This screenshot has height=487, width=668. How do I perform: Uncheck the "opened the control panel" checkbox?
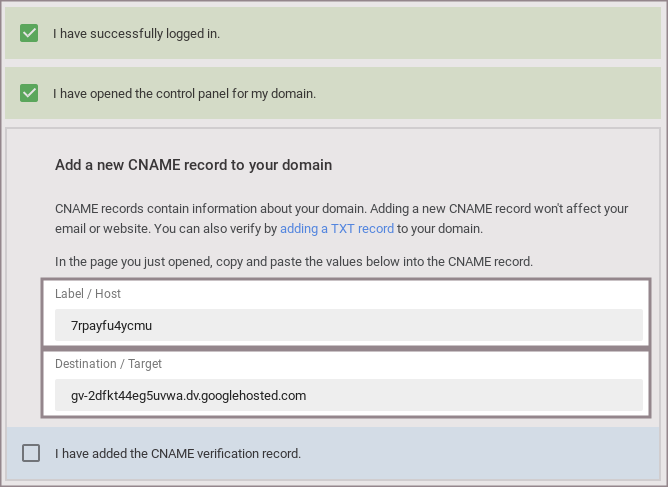point(29,93)
